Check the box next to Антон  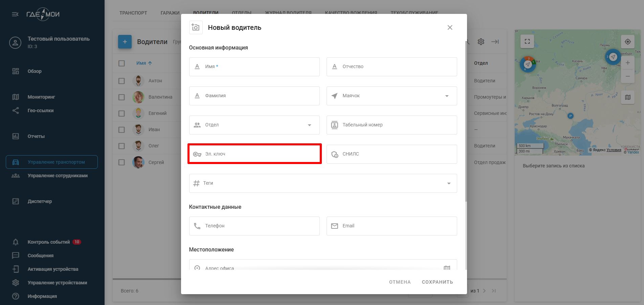122,81
